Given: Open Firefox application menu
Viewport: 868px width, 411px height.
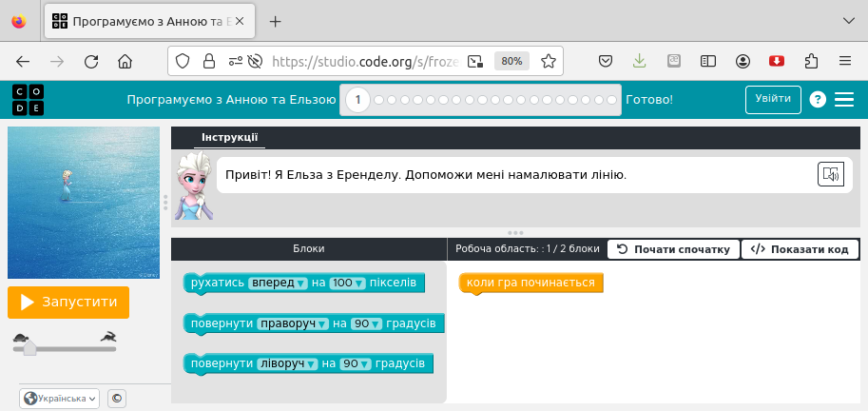Looking at the screenshot, I should click(845, 61).
